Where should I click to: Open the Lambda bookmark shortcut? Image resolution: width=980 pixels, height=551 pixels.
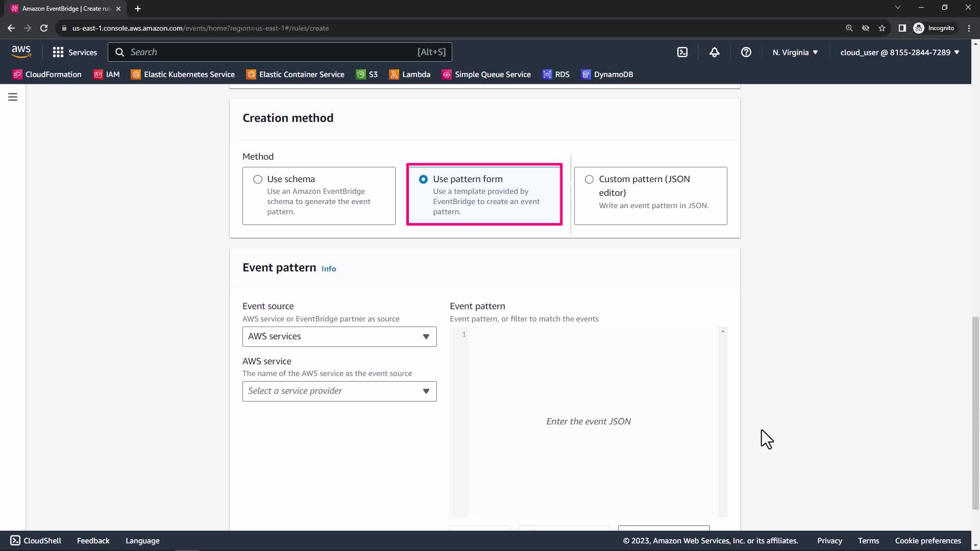[410, 74]
